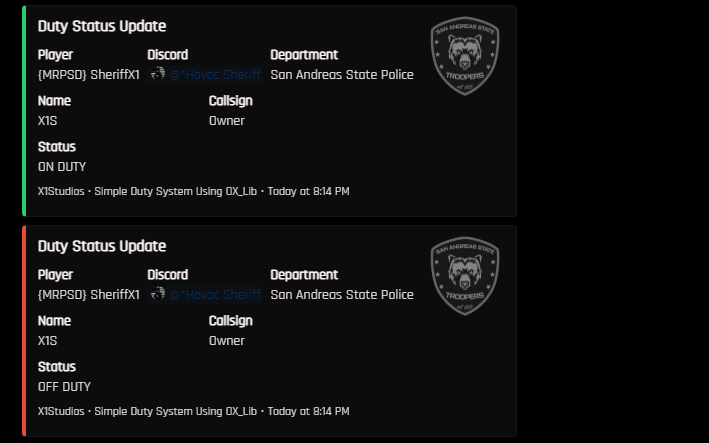Viewport: 709px width, 443px height.
Task: Click role icon beside mention in OFF DUTY embed
Action: point(157,294)
